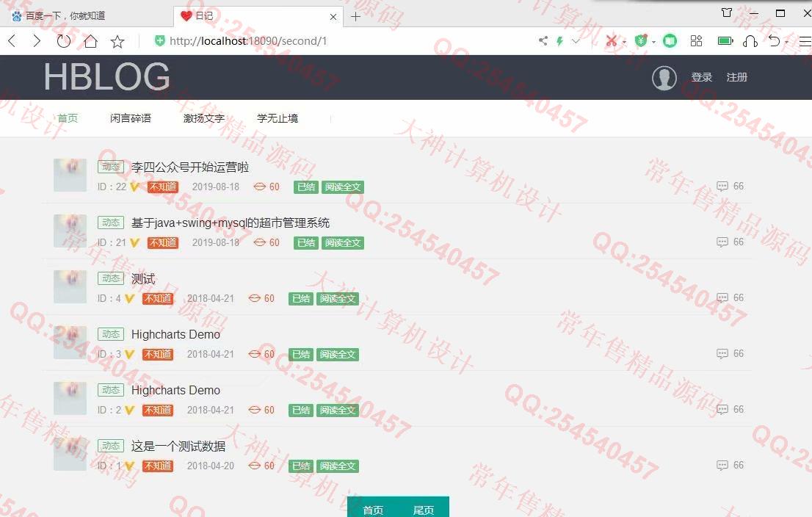Click the HBLOG logo
Screen dimensions: 812x517
pyautogui.click(x=106, y=77)
